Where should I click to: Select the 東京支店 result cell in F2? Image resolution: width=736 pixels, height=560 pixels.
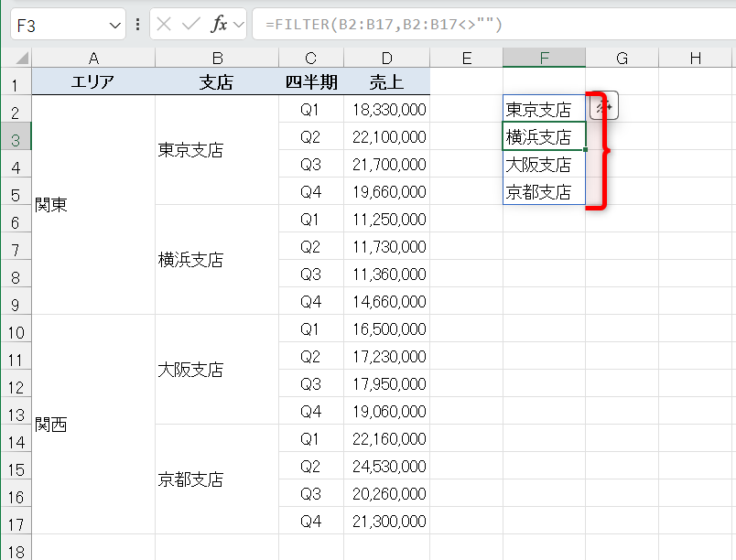(x=544, y=109)
